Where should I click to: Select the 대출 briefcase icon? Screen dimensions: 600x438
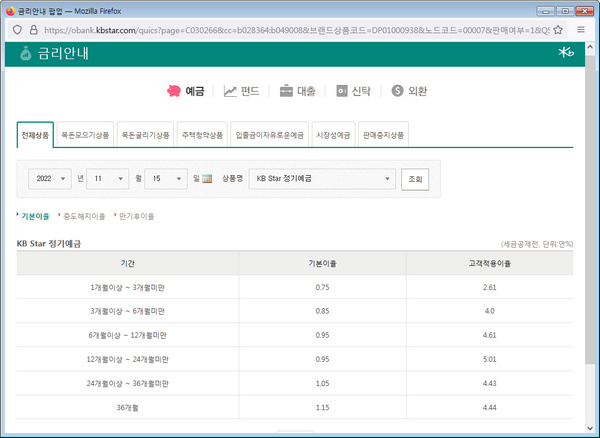[x=286, y=91]
